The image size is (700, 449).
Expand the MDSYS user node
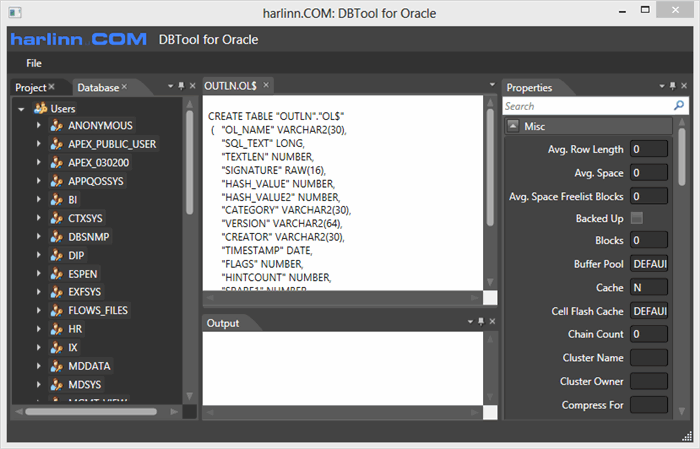pyautogui.click(x=39, y=384)
